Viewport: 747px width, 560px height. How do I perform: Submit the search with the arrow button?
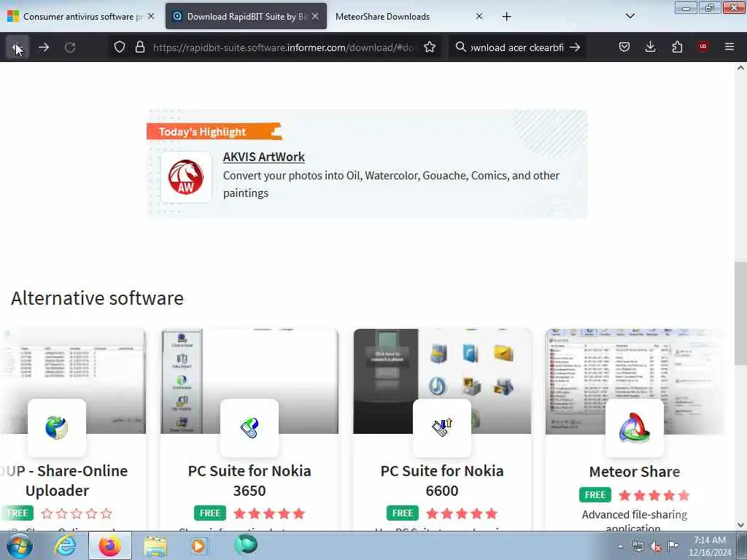pos(575,47)
